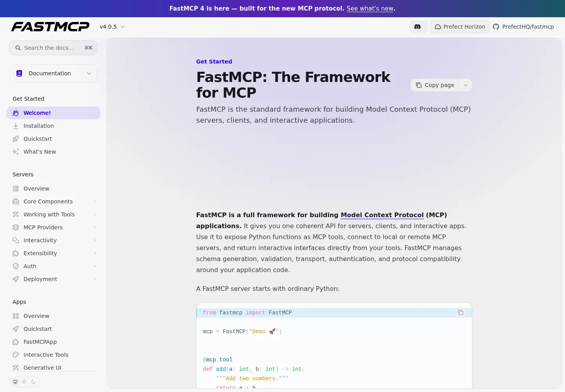Open the FastMCPApp page
This screenshot has height=392, width=565.
[x=53, y=342]
